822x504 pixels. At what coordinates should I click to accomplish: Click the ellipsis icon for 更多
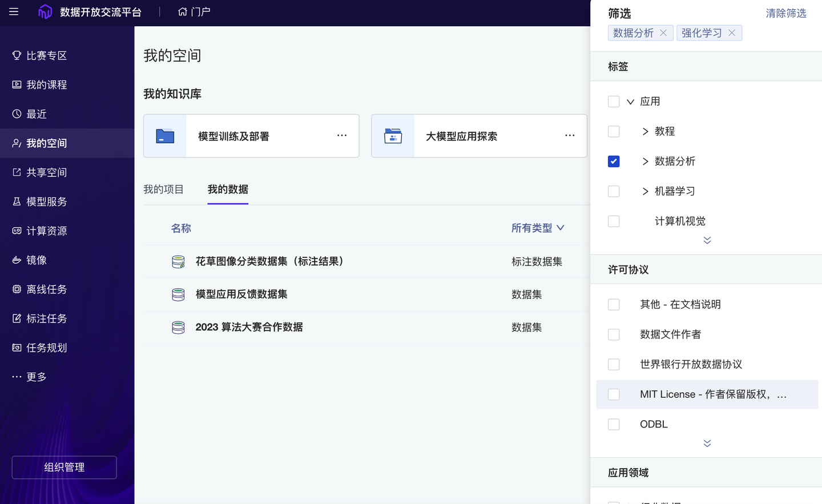pos(17,377)
